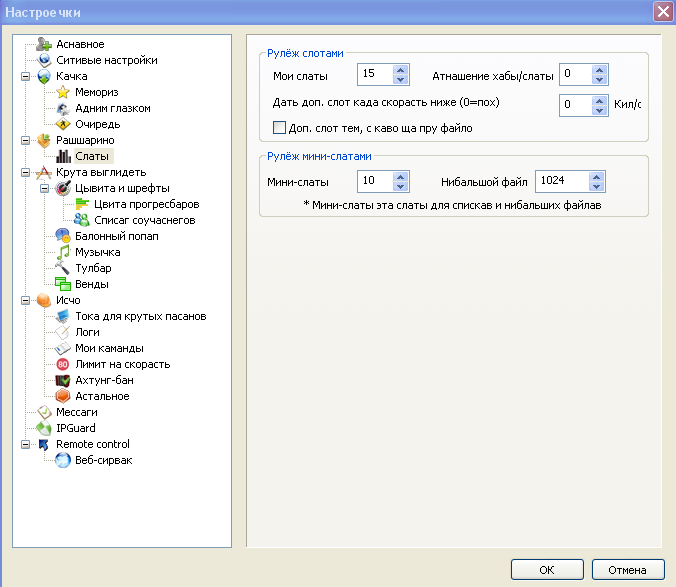The width and height of the screenshot is (676, 587).
Task: Click the IPGuard shield icon
Action: [x=43, y=428]
